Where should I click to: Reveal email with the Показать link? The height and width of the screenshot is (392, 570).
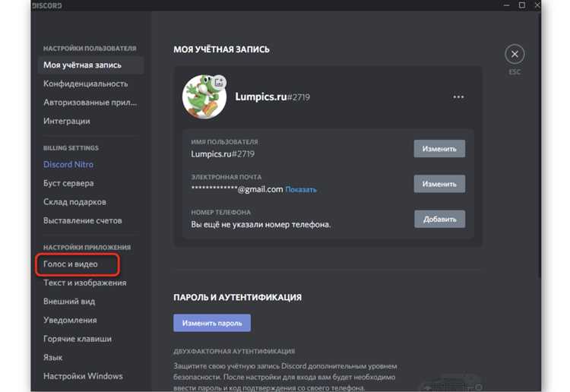coord(301,190)
